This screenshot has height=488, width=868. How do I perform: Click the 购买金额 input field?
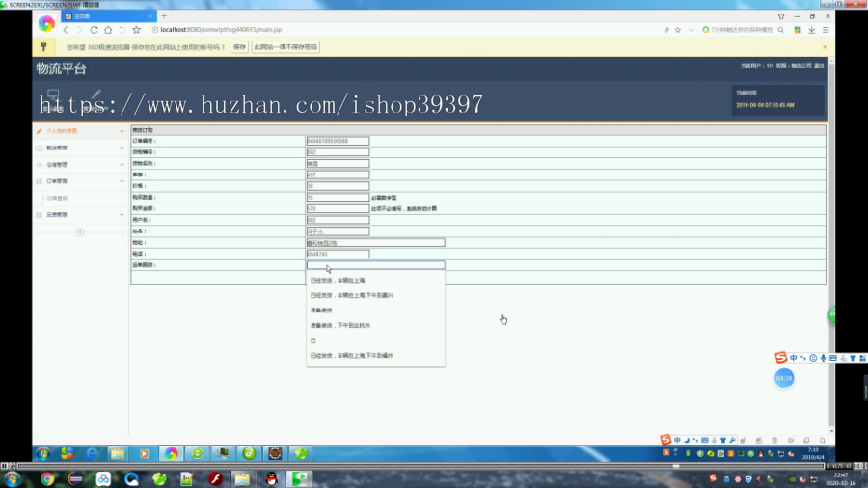pyautogui.click(x=338, y=208)
